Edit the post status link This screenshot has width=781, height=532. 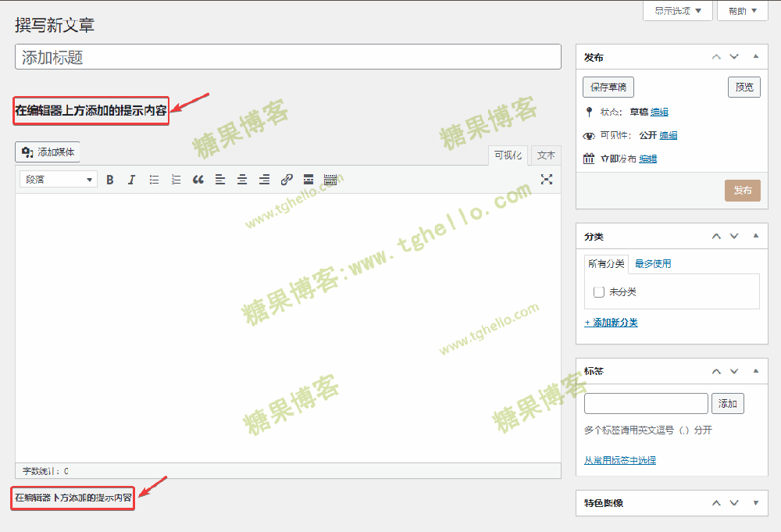(659, 112)
